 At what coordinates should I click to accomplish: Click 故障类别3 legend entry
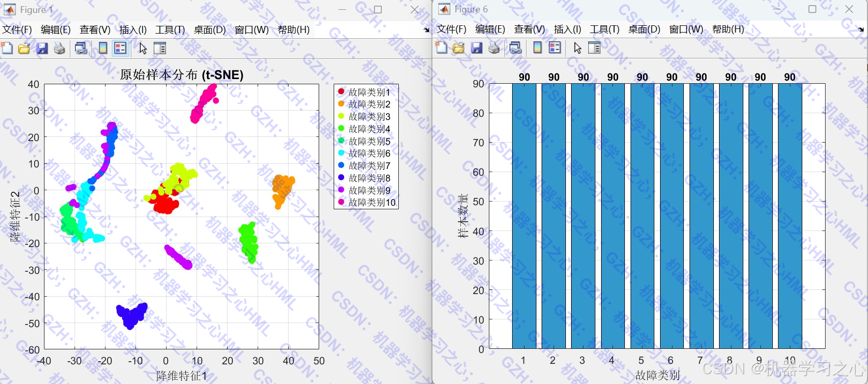[364, 117]
